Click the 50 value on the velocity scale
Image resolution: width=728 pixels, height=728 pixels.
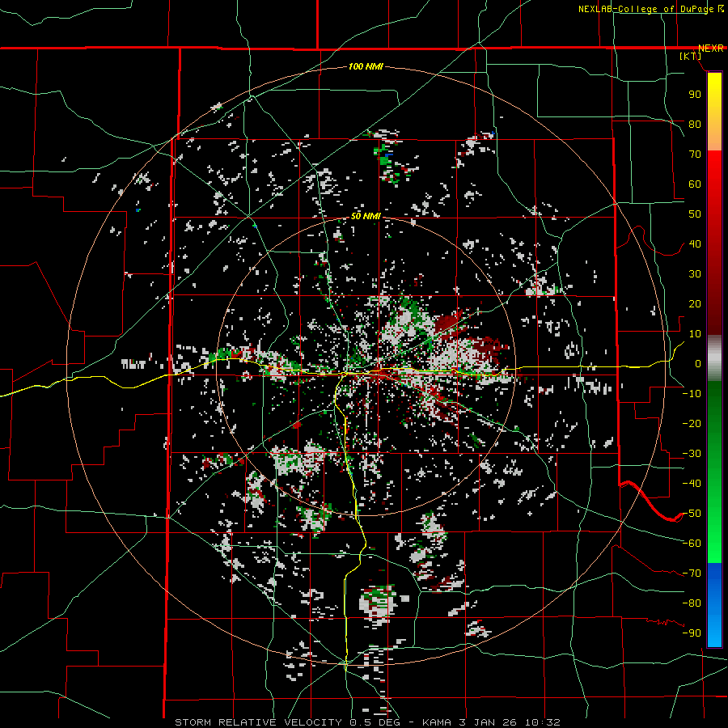pyautogui.click(x=695, y=214)
